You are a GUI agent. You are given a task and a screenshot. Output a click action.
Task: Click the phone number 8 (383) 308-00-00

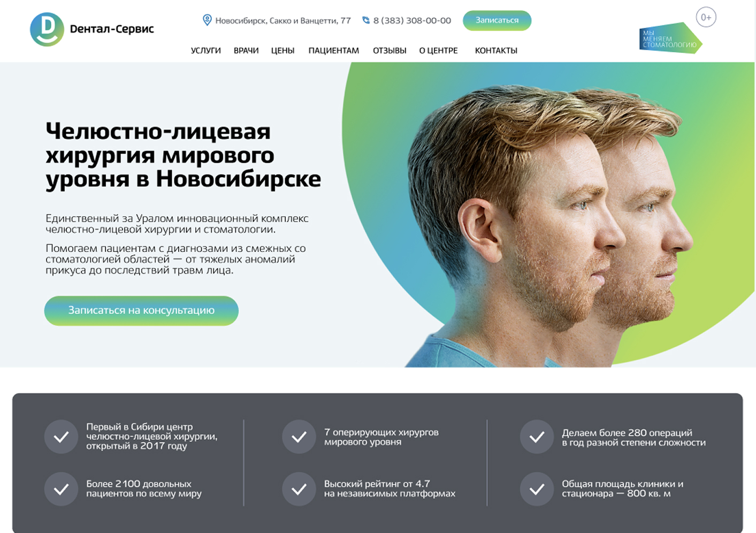(412, 20)
